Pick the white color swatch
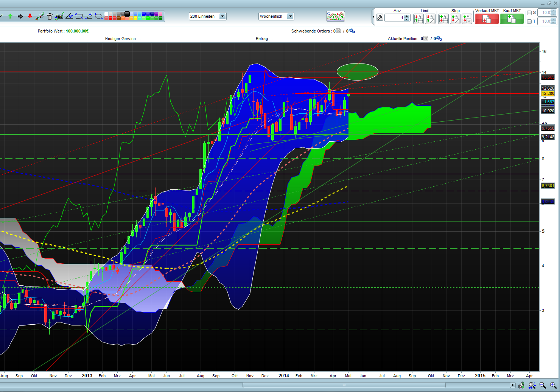The width and height of the screenshot is (560, 392). point(106,14)
